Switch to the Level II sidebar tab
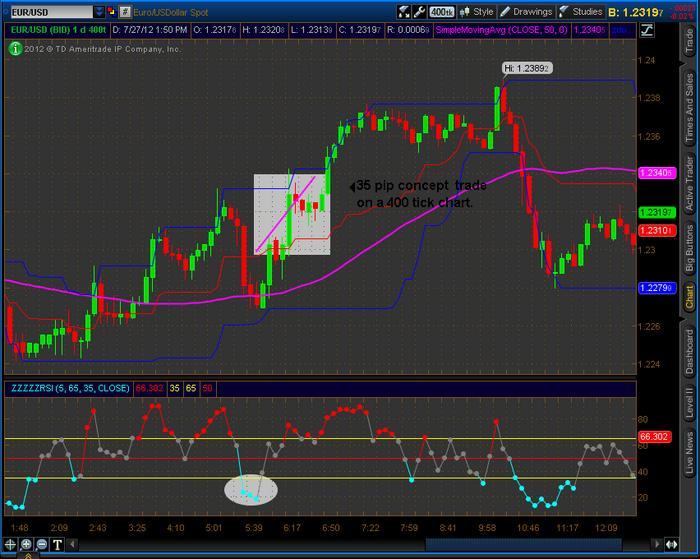Screen dimensions: 700x559 pos(690,402)
